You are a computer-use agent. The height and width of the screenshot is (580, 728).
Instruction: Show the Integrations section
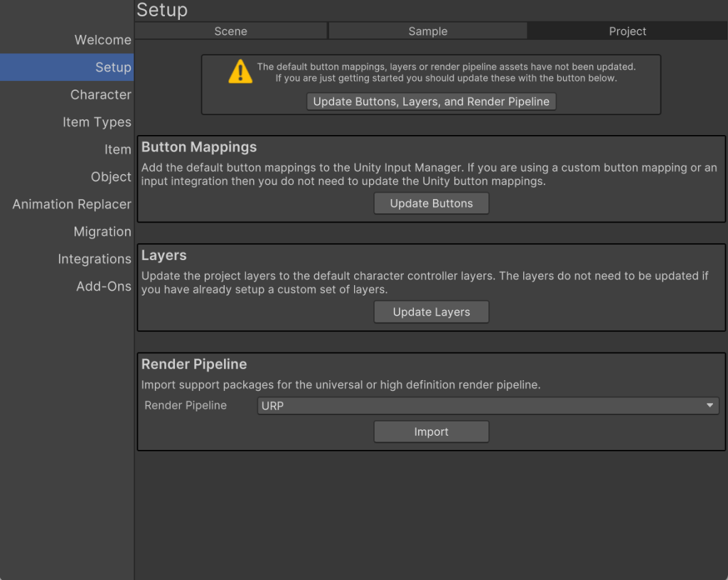(95, 259)
